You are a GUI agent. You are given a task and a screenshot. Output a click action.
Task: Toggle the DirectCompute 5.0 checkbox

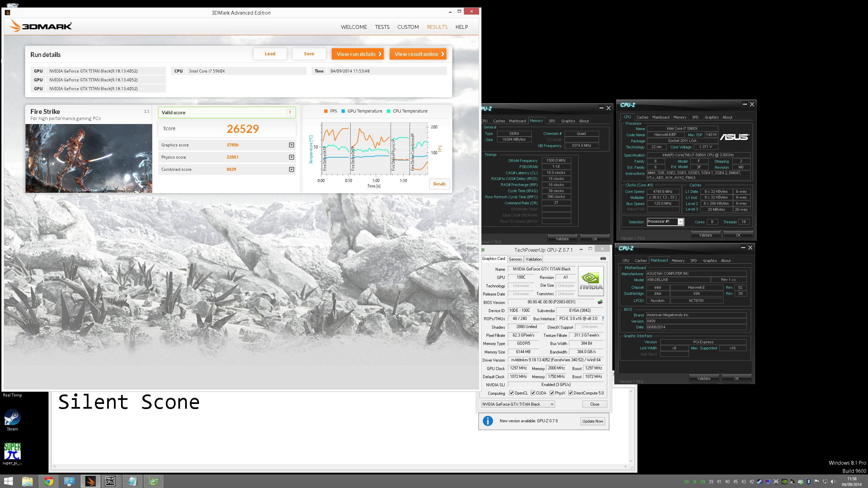571,393
